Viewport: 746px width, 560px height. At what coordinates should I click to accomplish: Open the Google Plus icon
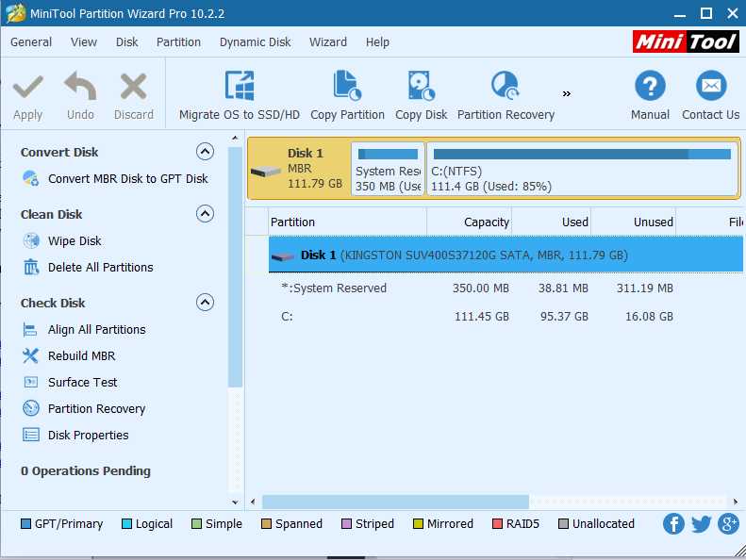tap(728, 524)
